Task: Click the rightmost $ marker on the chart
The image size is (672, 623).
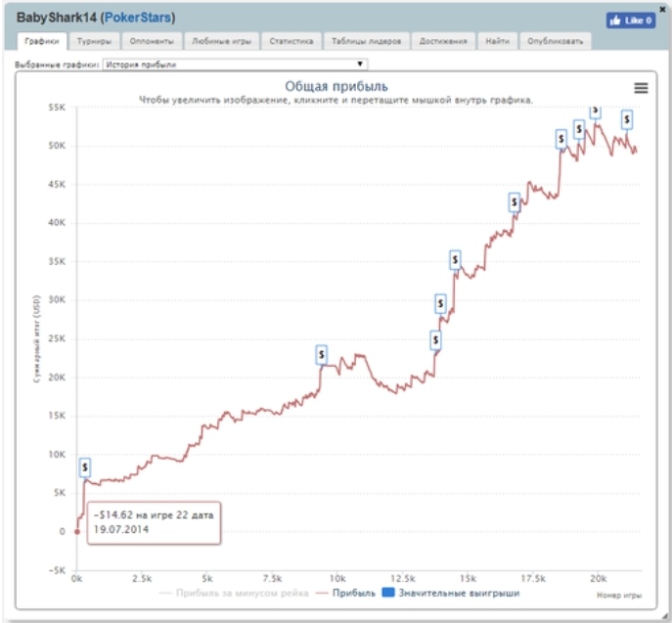Action: click(627, 119)
